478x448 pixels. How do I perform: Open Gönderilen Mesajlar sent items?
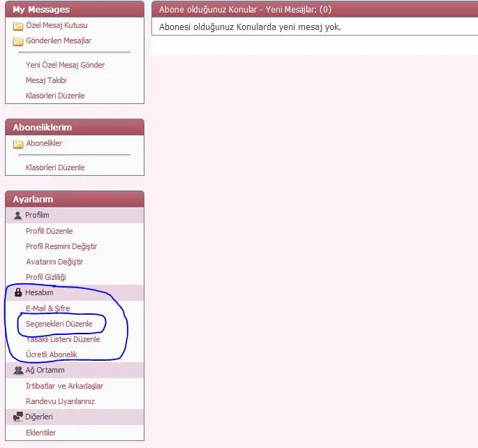59,40
